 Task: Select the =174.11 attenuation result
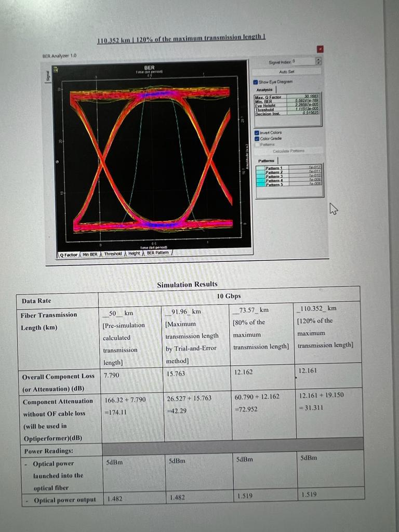(116, 413)
